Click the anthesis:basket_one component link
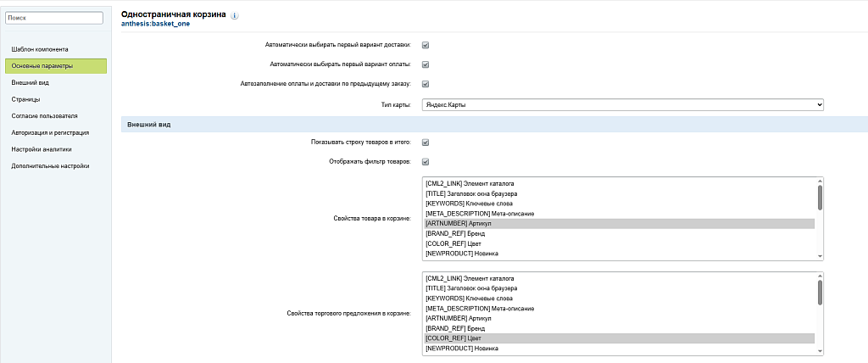Screen dimensions: 868x363 click(x=155, y=25)
